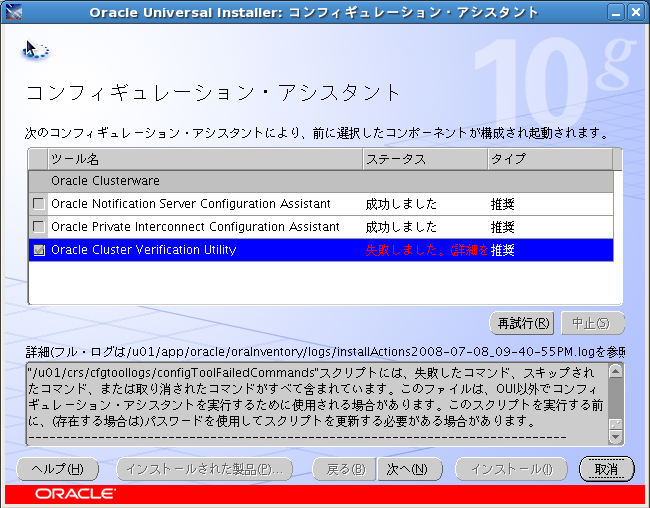Select Oracle Private Interconnect Configuration Assistant row text
The height and width of the screenshot is (508, 650).
tap(195, 227)
